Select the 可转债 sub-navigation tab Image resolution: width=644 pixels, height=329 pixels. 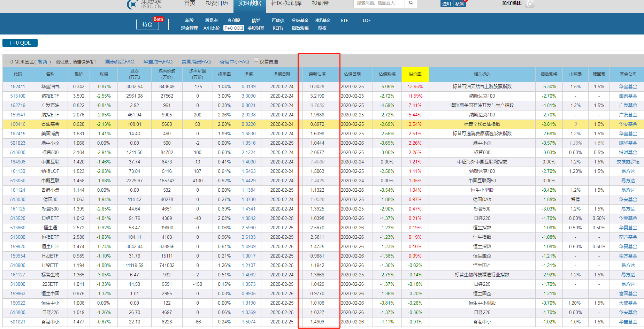pos(278,21)
